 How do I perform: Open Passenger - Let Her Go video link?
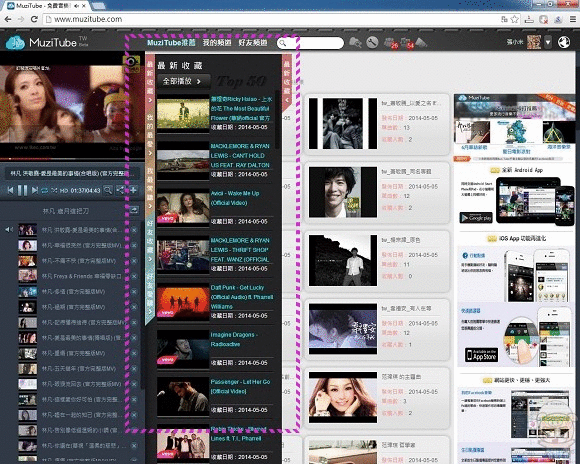pyautogui.click(x=240, y=386)
